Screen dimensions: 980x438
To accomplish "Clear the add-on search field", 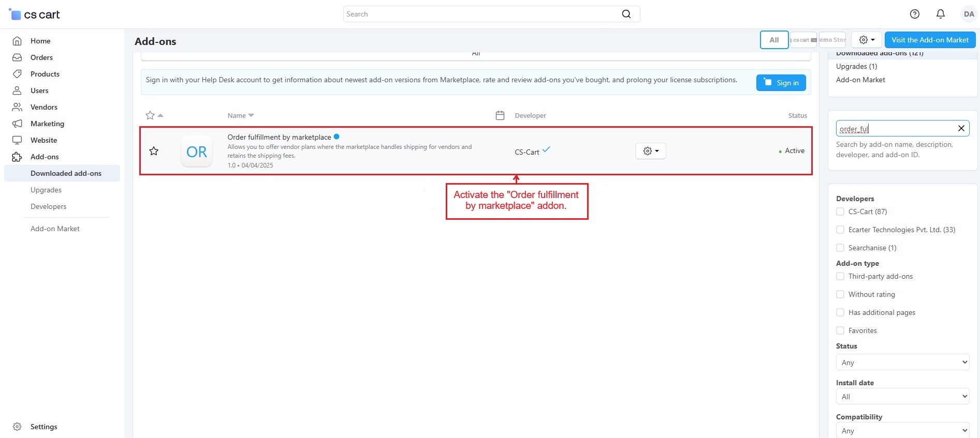I will [x=961, y=128].
